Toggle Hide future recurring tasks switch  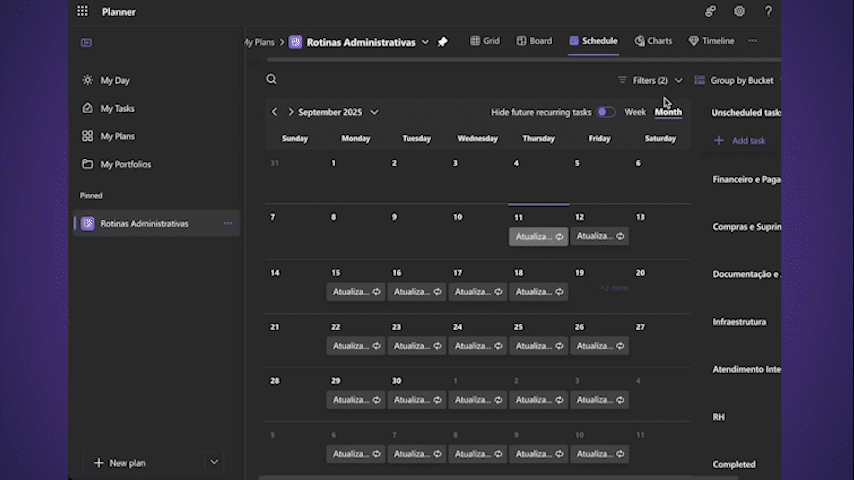tap(606, 112)
